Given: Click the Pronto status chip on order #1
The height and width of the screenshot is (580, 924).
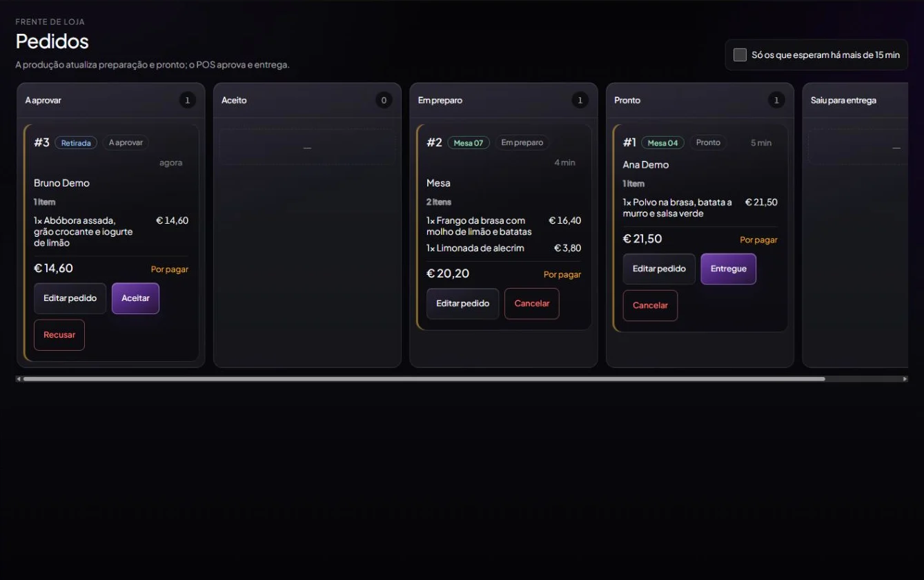Looking at the screenshot, I should [708, 143].
